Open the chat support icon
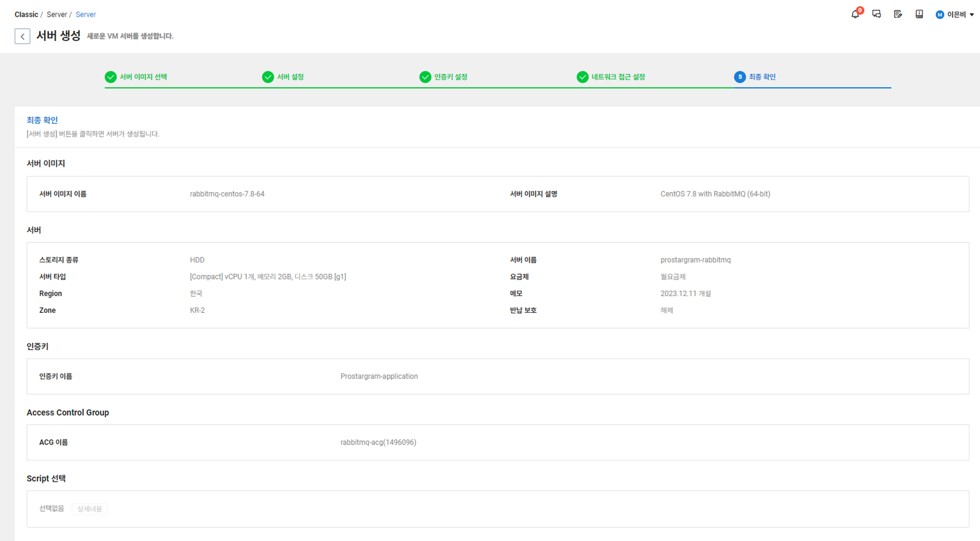Image resolution: width=980 pixels, height=541 pixels. (x=877, y=14)
